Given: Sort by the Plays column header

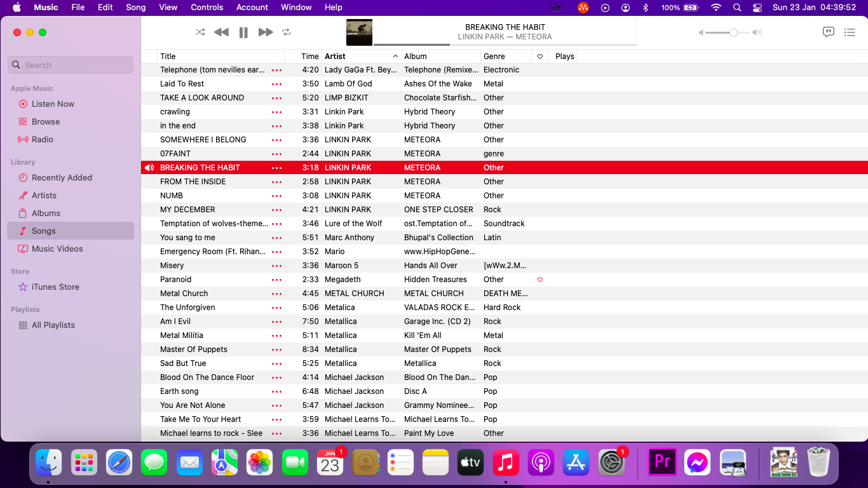Looking at the screenshot, I should pyautogui.click(x=564, y=56).
